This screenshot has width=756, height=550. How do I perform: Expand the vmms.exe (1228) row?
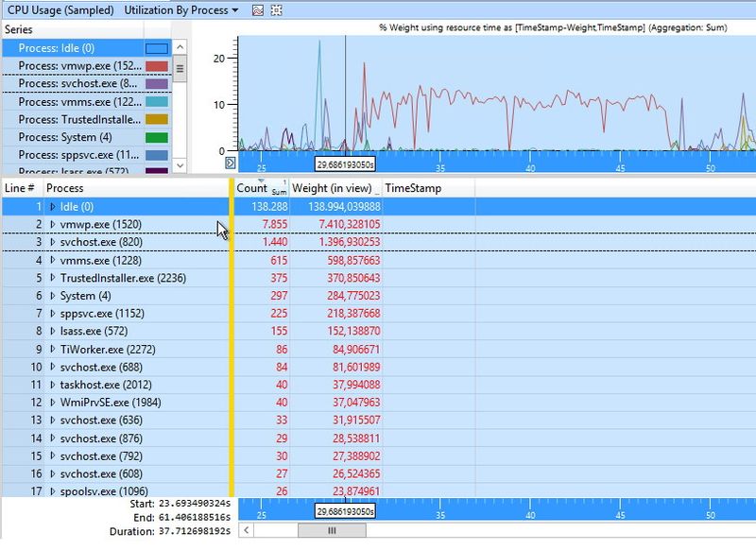pos(53,260)
